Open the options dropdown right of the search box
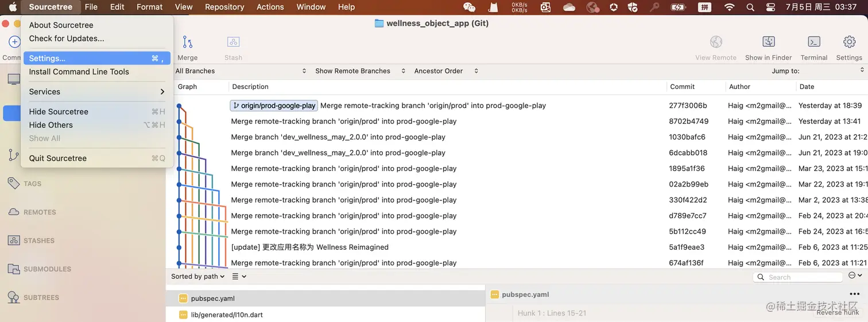 855,276
